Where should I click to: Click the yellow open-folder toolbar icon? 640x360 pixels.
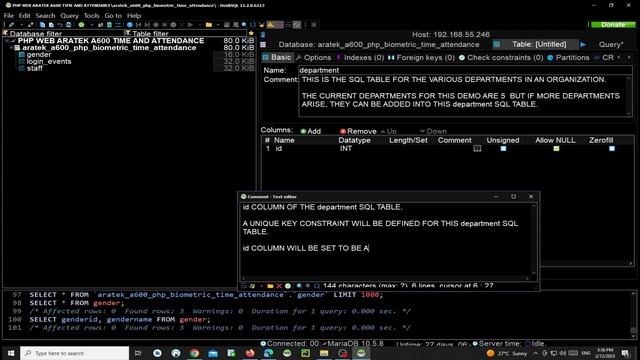point(209,25)
